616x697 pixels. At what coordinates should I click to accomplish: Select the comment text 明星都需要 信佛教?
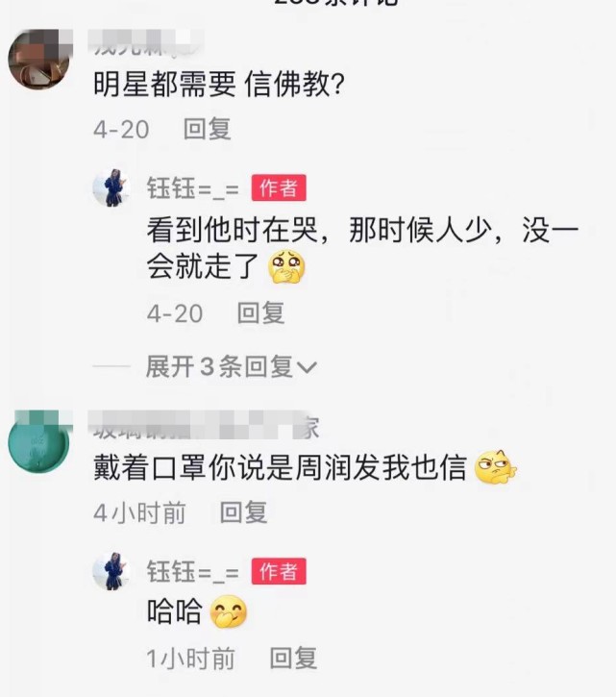219,84
